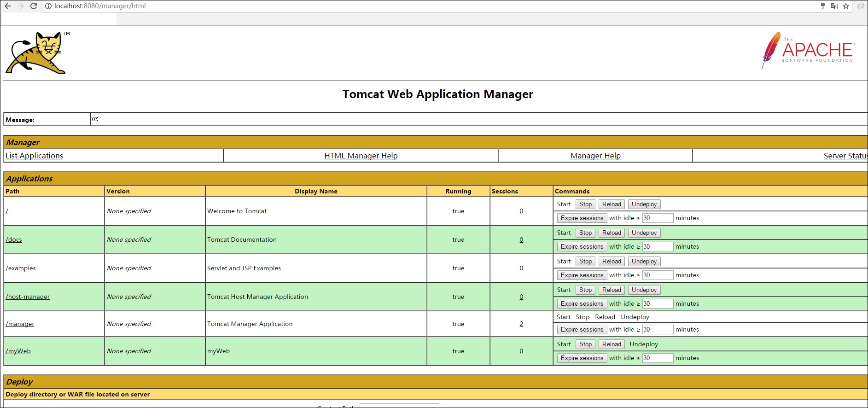Click the saved password key icon
The height and width of the screenshot is (408, 868).
[x=823, y=6]
